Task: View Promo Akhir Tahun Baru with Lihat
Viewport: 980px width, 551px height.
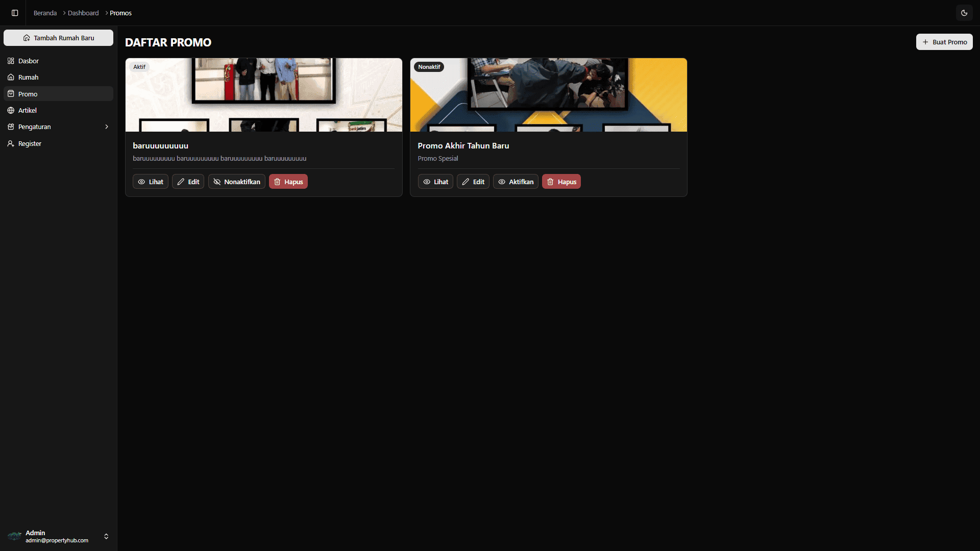Action: (435, 182)
